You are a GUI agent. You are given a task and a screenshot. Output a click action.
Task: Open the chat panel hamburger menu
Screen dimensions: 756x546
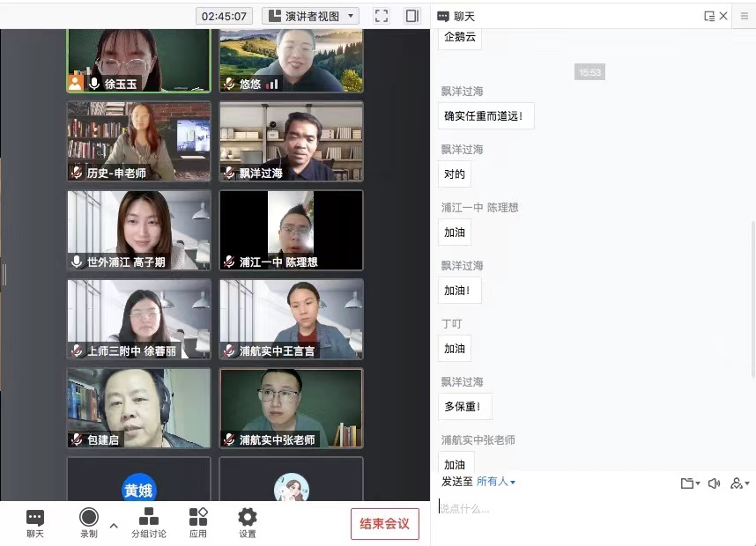tap(745, 16)
